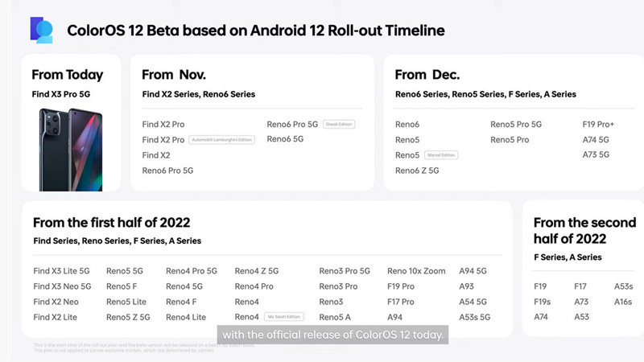Click Find X3 Lite 5G entry
This screenshot has width=644, height=362.
[x=61, y=271]
